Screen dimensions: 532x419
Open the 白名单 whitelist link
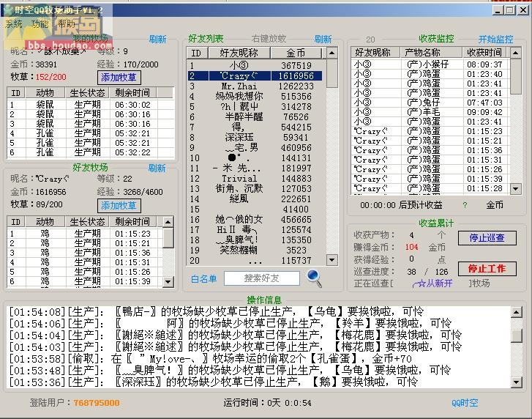(x=204, y=279)
